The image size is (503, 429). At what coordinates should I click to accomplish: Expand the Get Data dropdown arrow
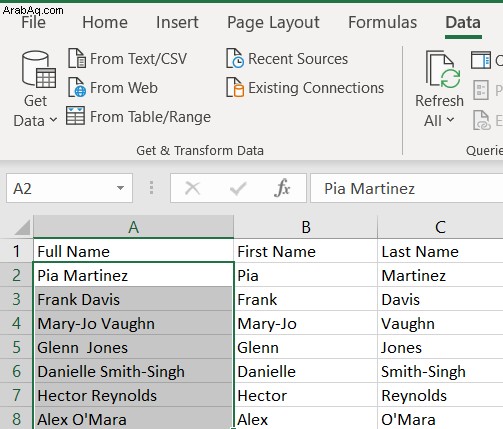53,120
